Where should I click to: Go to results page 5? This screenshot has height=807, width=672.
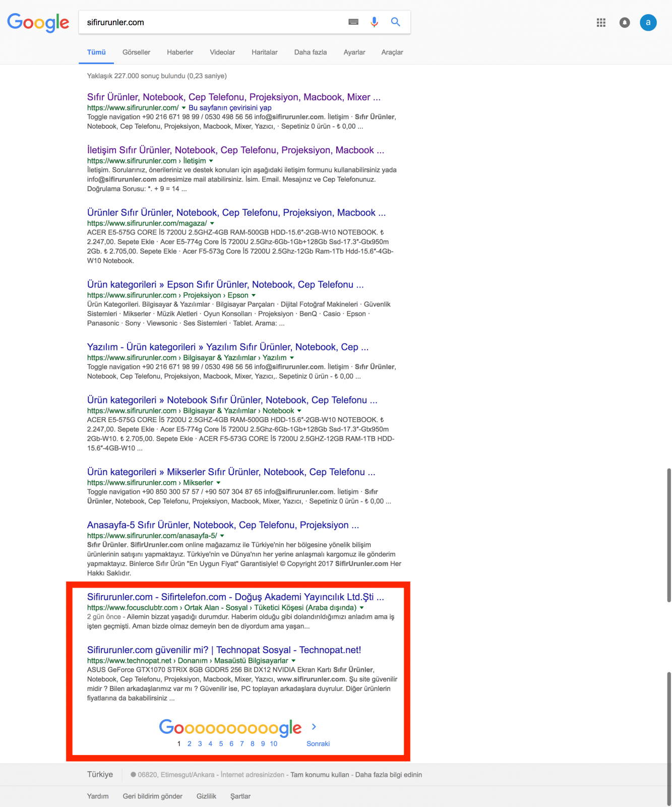pyautogui.click(x=221, y=744)
